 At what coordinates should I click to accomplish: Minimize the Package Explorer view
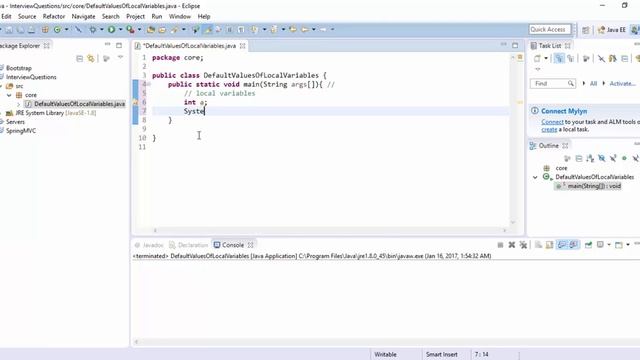tap(107, 44)
